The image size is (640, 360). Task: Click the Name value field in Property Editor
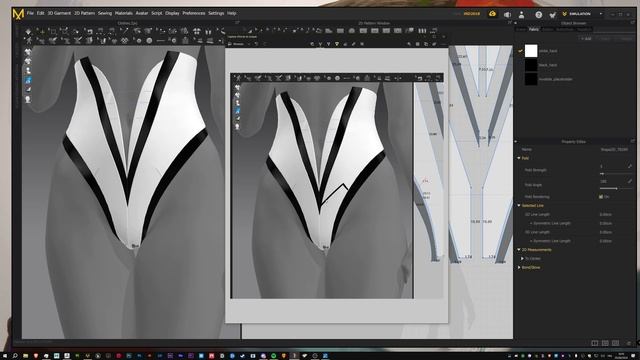coord(614,149)
